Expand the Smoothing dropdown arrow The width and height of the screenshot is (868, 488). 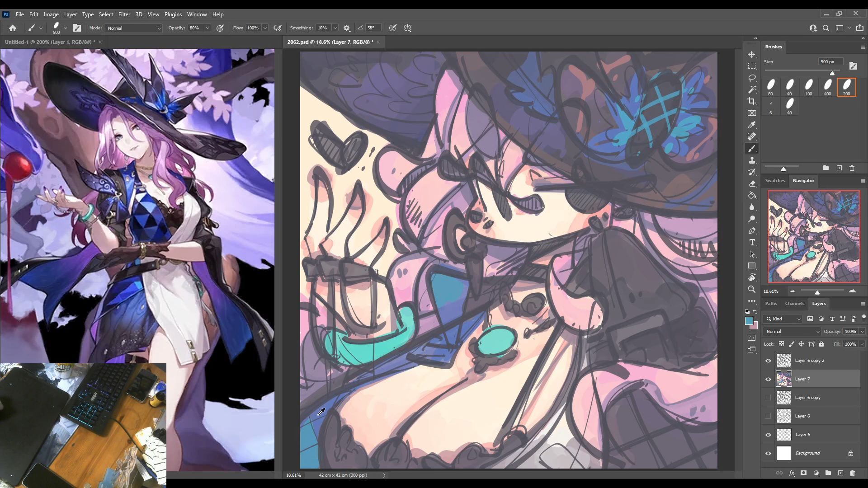point(335,28)
